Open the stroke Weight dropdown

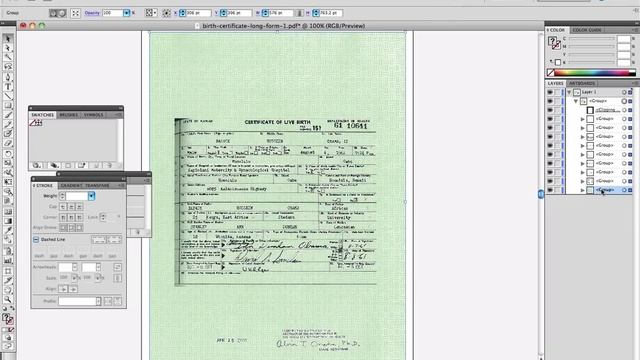pos(91,196)
